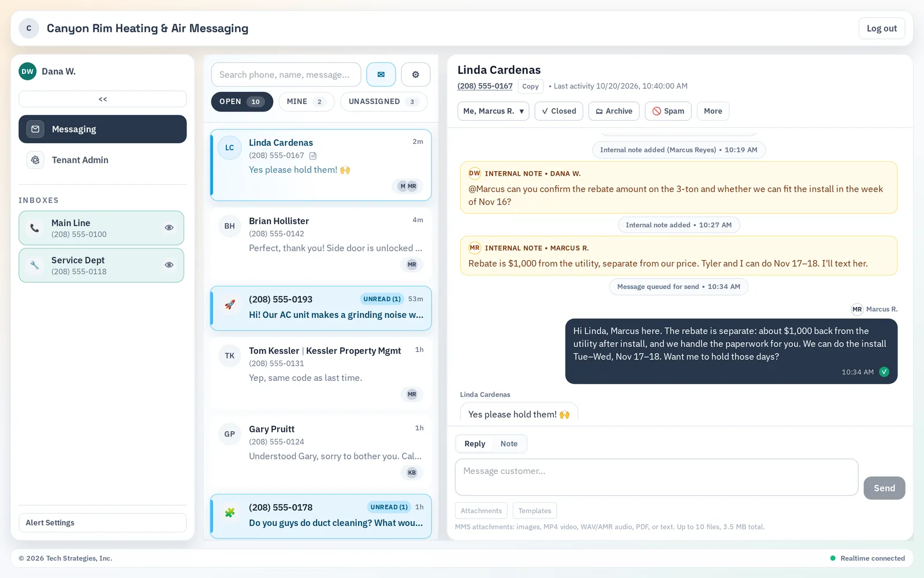Viewport: 924px width, 578px height.
Task: Open Attachments picker
Action: tap(481, 510)
